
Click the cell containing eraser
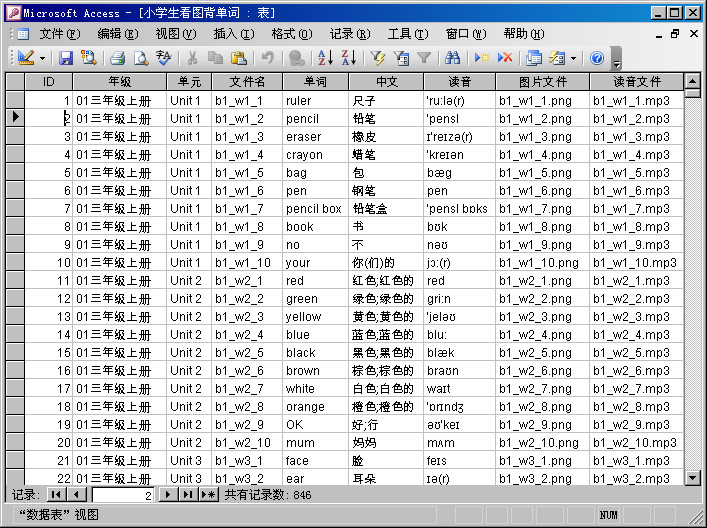tap(316, 137)
